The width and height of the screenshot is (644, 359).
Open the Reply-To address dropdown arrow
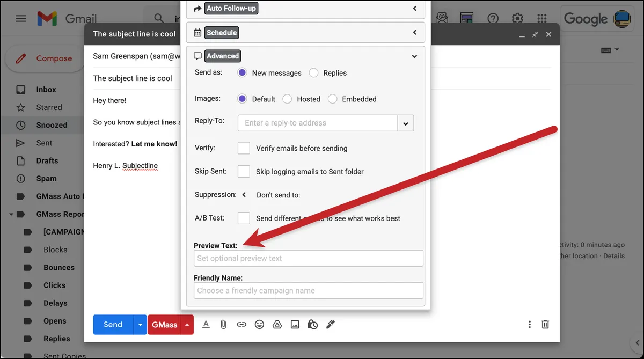pos(406,123)
